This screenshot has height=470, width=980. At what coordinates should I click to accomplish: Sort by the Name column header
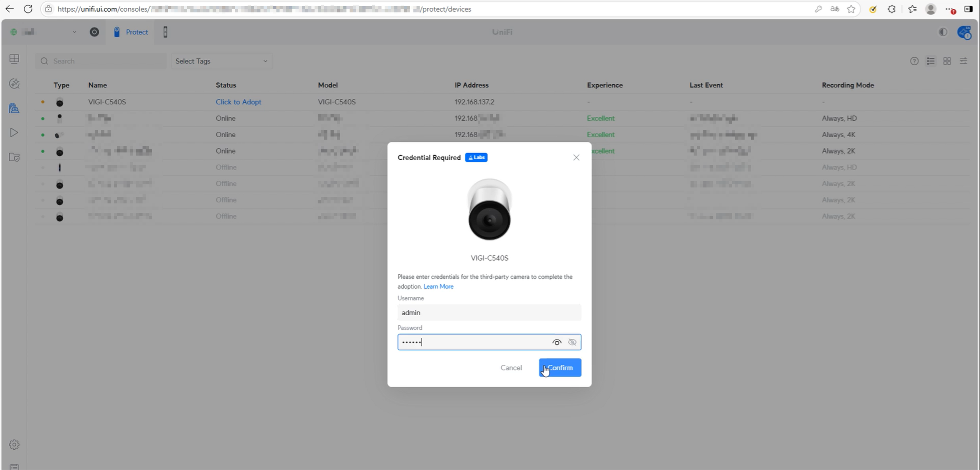tap(97, 85)
